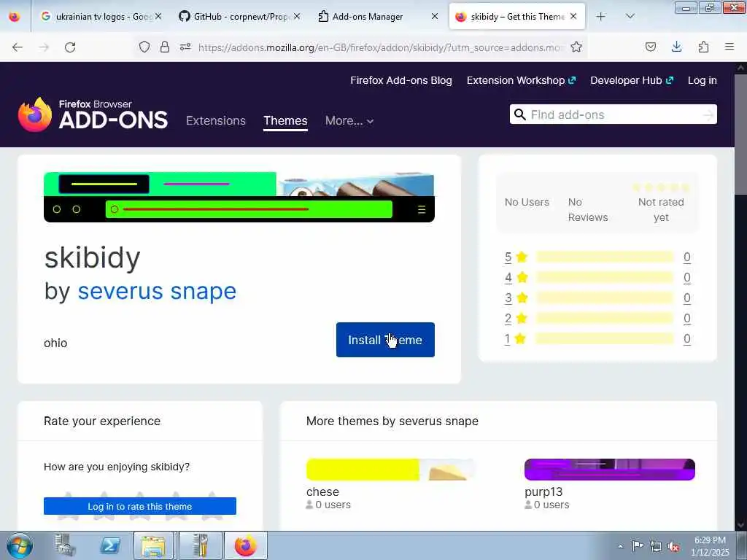Click the forward navigation arrow

point(44,47)
